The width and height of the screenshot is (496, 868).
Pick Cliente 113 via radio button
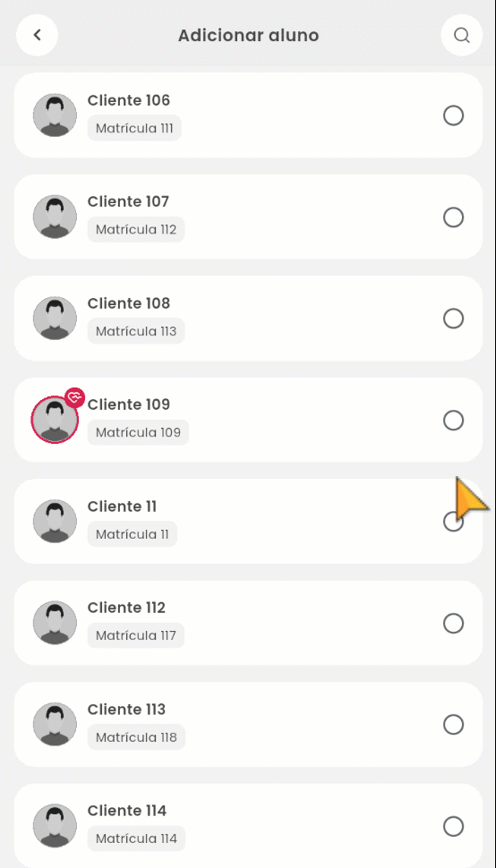click(453, 725)
